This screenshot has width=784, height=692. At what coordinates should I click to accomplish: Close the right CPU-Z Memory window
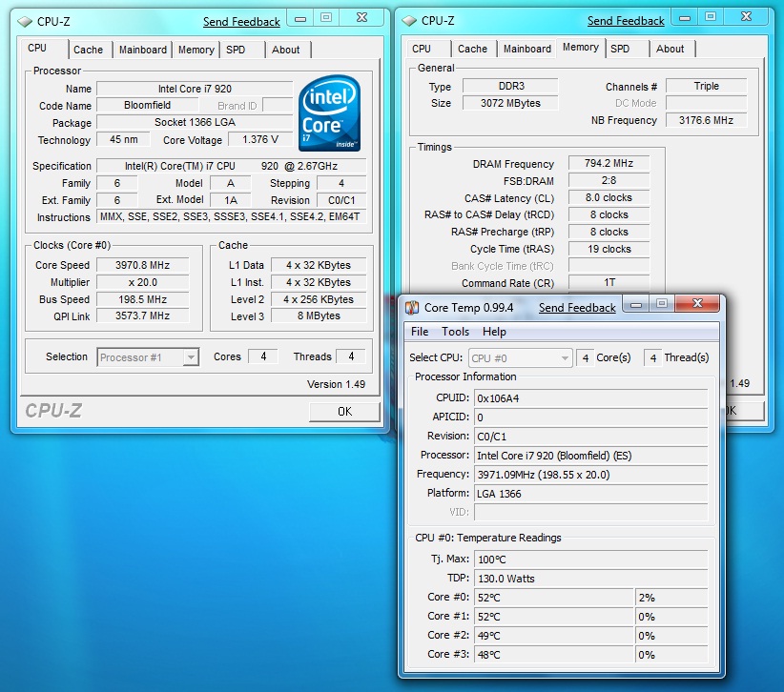tap(746, 17)
